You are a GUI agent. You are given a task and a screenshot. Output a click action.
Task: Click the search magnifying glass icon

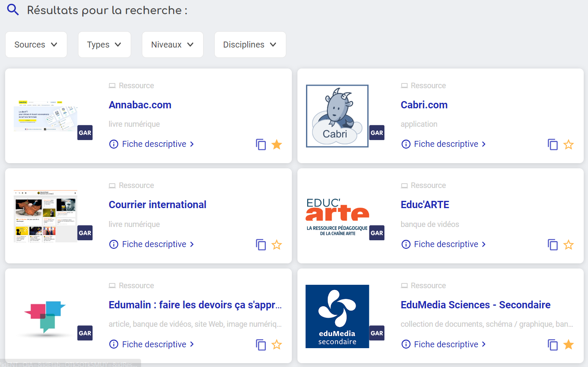point(12,9)
